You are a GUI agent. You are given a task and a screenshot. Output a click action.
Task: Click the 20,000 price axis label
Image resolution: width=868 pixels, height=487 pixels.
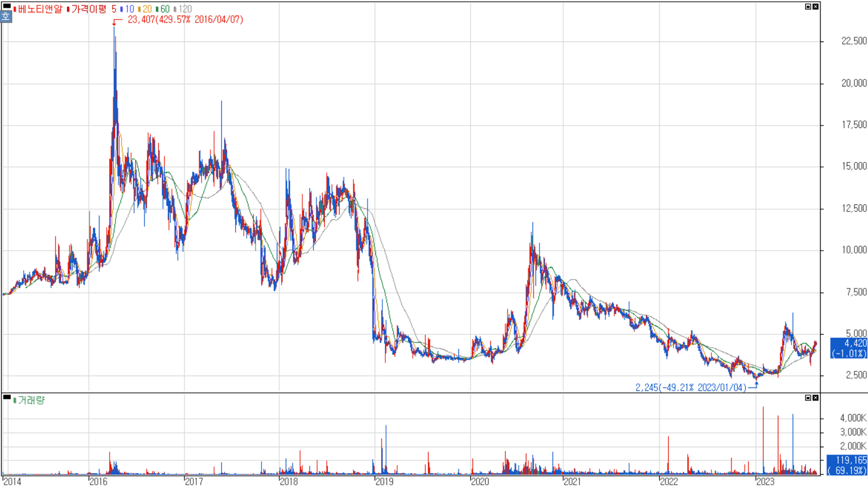(854, 83)
